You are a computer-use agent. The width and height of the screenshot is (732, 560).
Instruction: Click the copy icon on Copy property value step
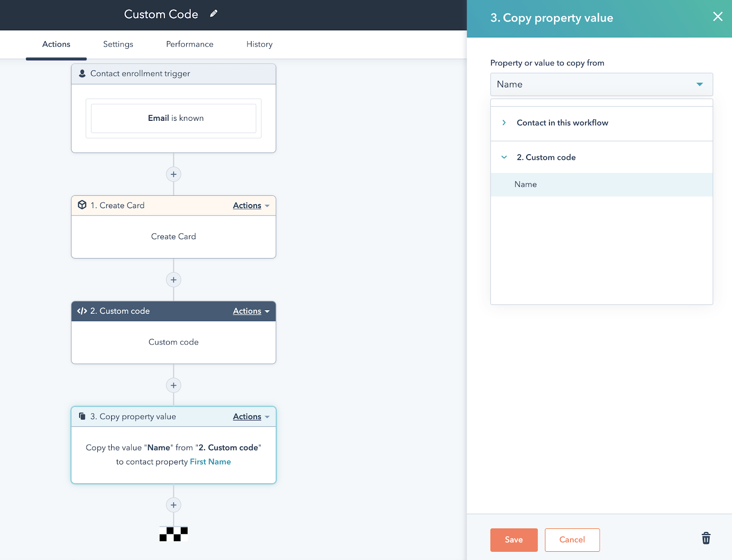click(x=81, y=416)
